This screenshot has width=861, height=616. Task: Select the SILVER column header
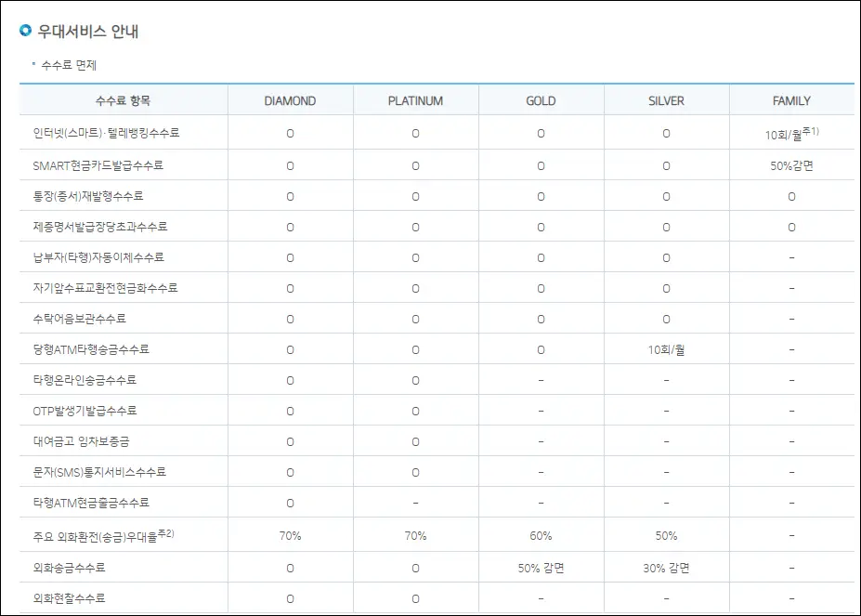(665, 99)
